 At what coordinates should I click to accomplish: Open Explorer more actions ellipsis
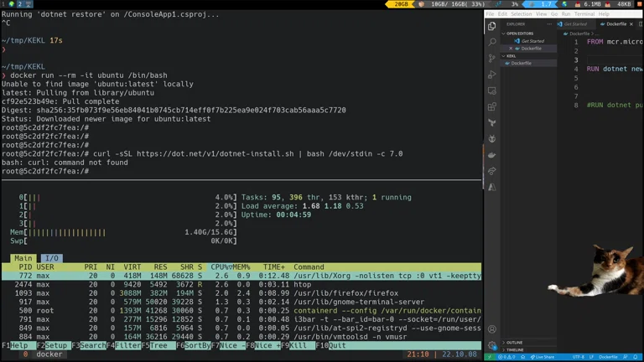click(549, 24)
